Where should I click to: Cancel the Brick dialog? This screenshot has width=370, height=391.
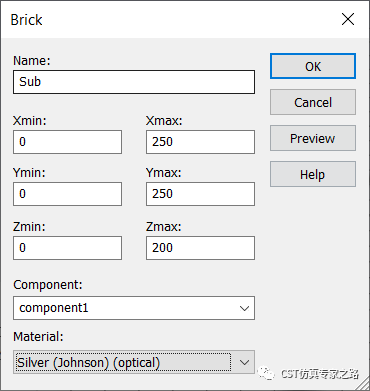click(313, 102)
